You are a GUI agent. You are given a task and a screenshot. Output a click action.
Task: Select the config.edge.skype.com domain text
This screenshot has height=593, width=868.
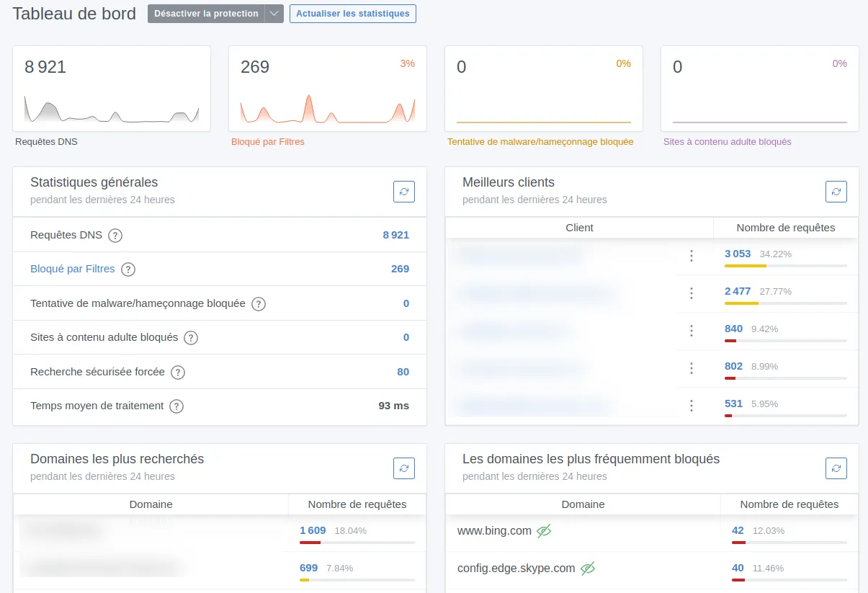[x=516, y=569]
